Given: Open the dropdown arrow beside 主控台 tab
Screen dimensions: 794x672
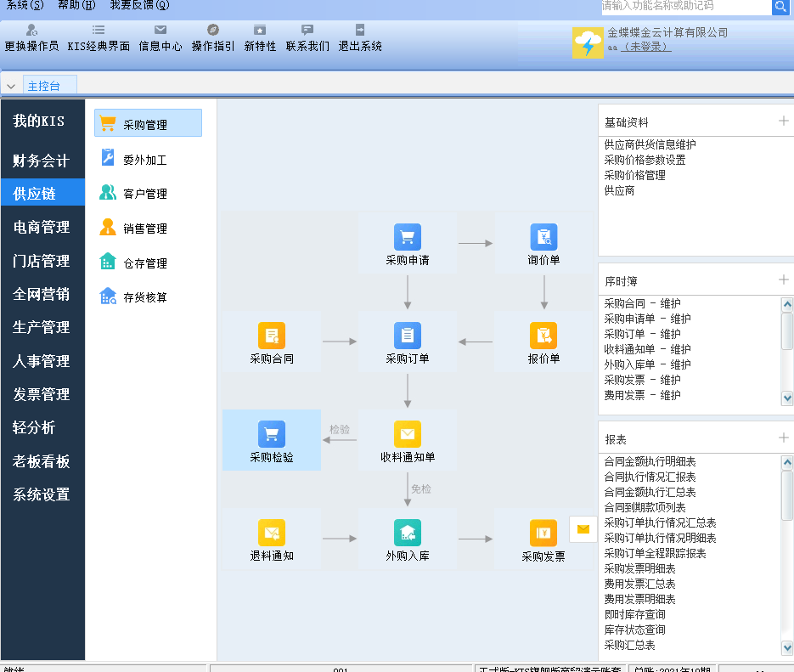Looking at the screenshot, I should (11, 85).
